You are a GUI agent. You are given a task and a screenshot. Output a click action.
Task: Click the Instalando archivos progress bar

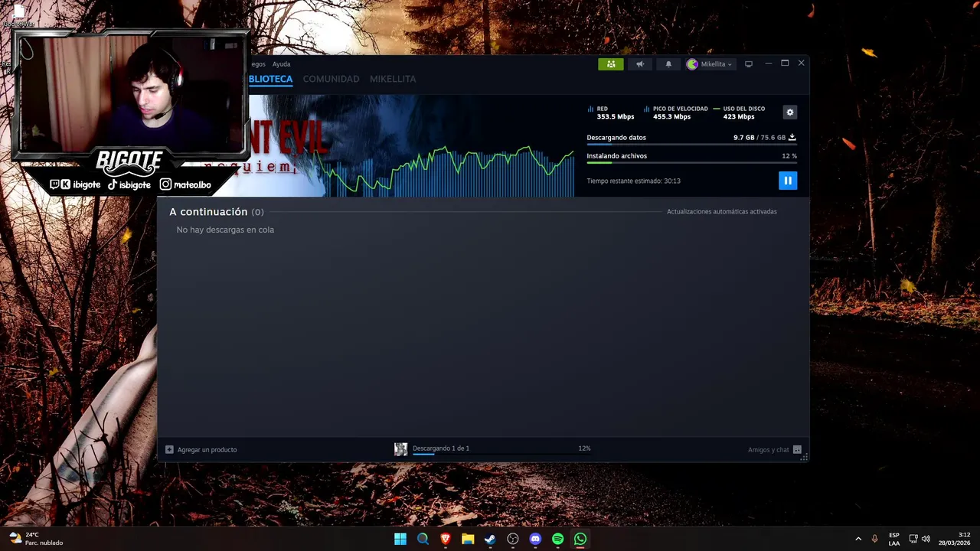click(691, 162)
